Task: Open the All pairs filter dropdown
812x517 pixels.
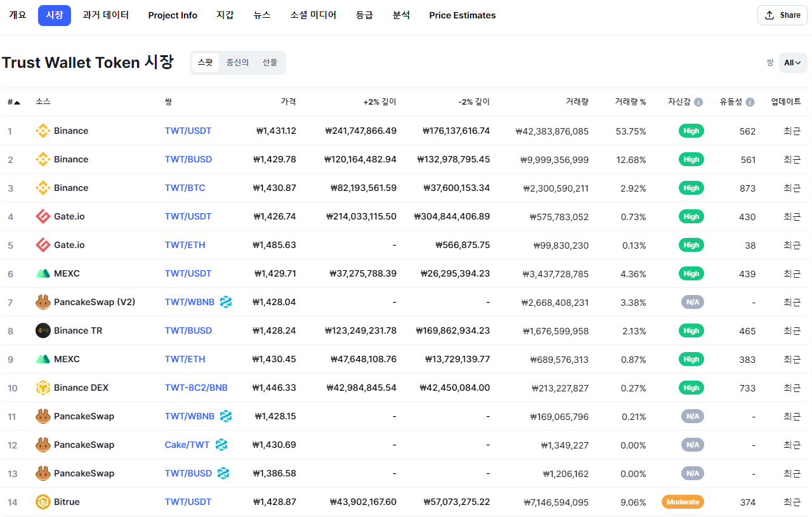Action: (x=793, y=63)
